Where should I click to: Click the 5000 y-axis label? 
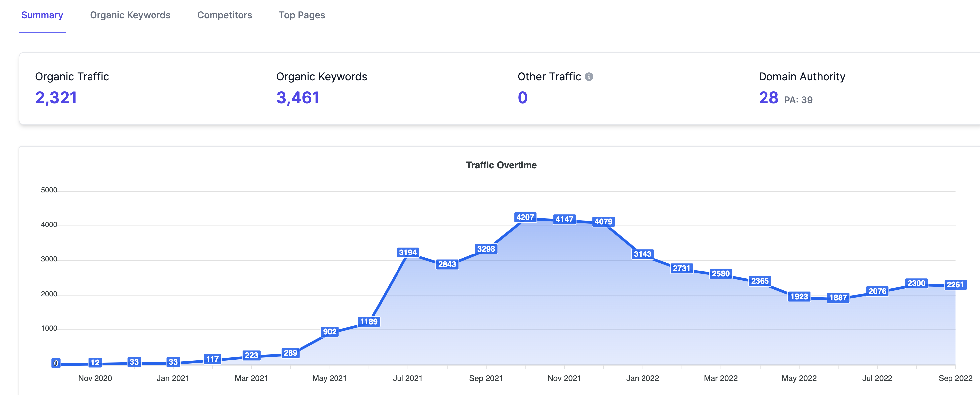[49, 190]
